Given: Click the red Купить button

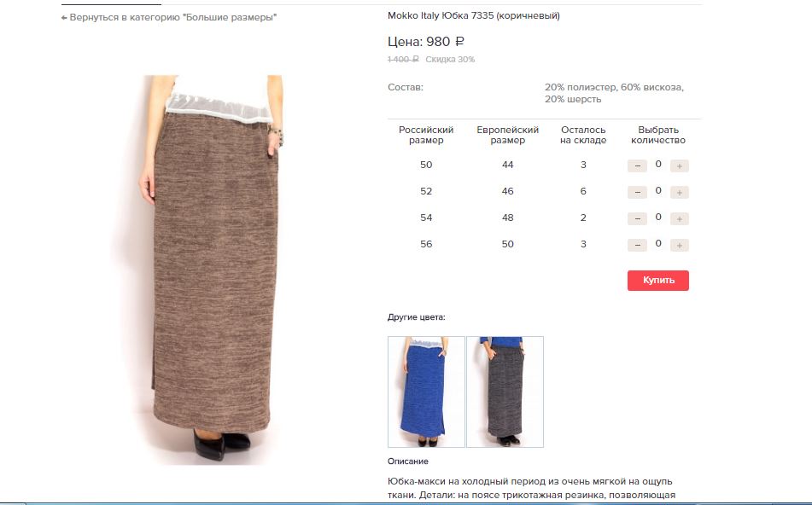Looking at the screenshot, I should click(658, 281).
